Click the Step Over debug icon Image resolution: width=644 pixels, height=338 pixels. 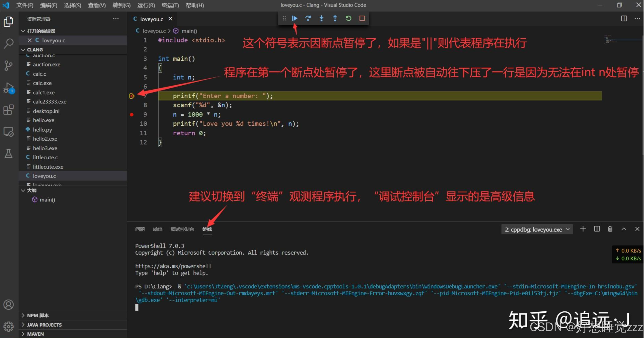pos(308,18)
